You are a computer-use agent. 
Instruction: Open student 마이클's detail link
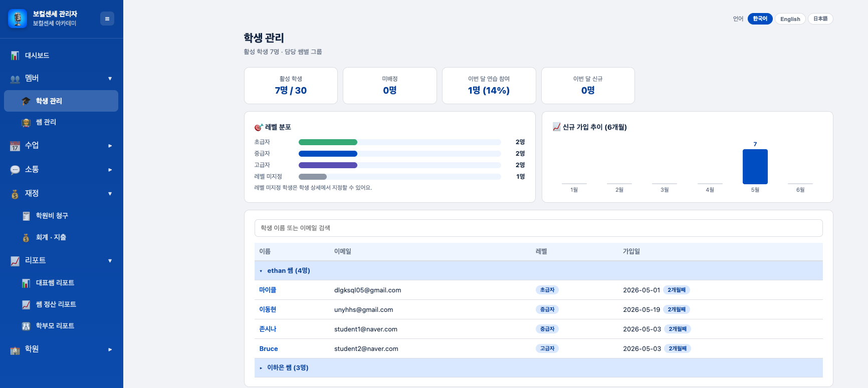click(268, 290)
